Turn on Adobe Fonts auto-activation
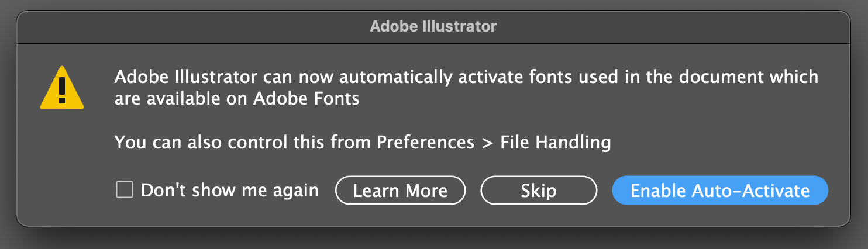This screenshot has width=868, height=249. [720, 191]
